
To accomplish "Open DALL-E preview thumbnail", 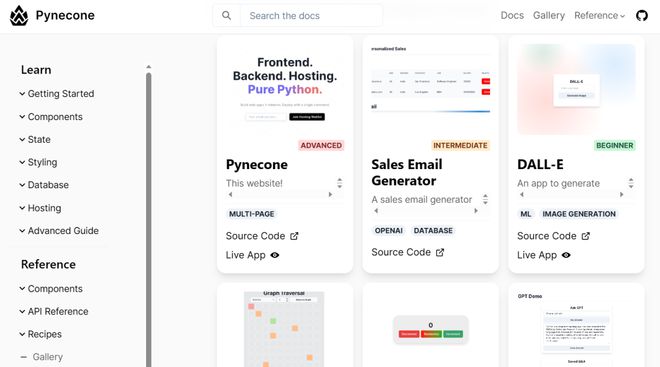I will pyautogui.click(x=576, y=89).
